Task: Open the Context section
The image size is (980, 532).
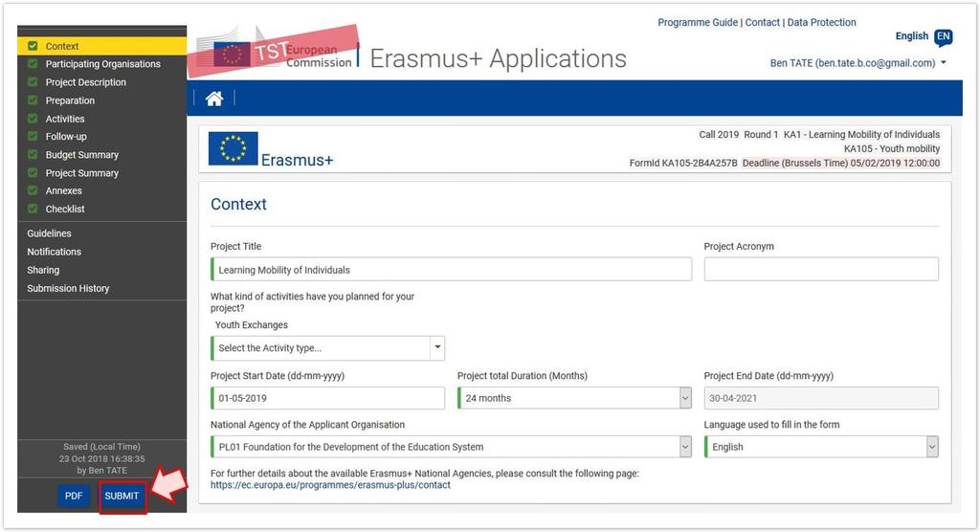Action: pos(101,46)
